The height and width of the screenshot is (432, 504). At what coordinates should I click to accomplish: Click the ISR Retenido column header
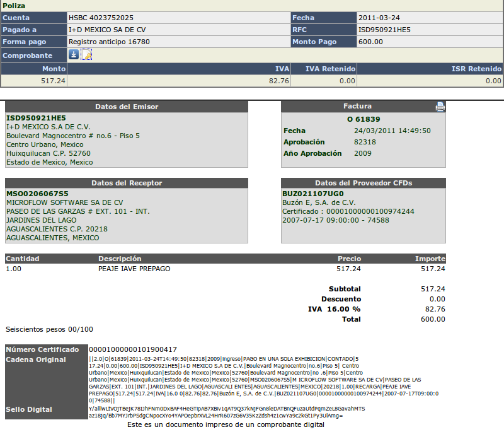[476, 69]
